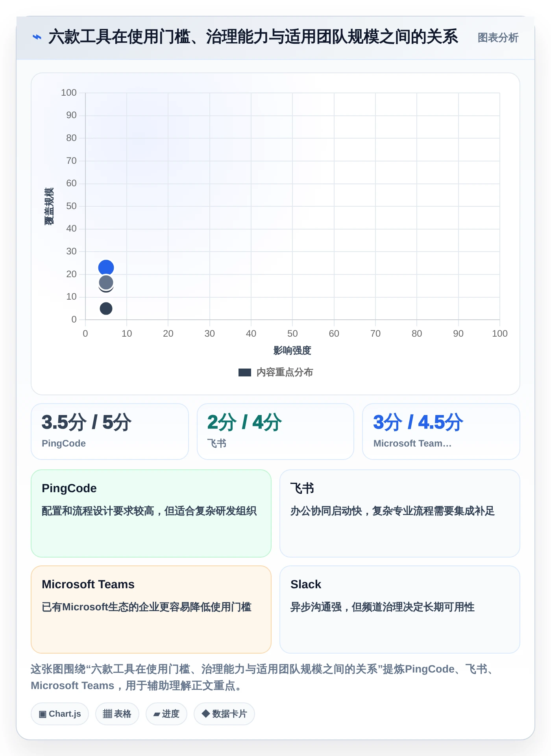This screenshot has width=551, height=756.
Task: Click the lightning bolt icon beside the title
Action: click(37, 37)
